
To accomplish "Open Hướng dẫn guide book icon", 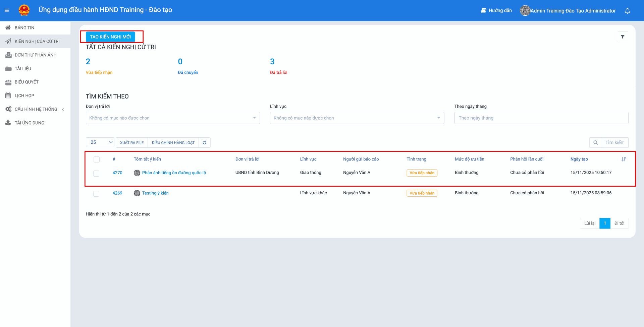I will pos(483,10).
